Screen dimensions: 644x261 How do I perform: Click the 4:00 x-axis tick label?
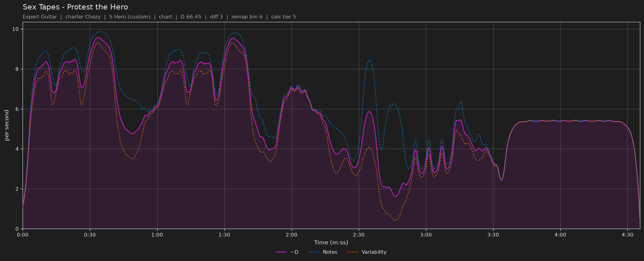(x=560, y=235)
